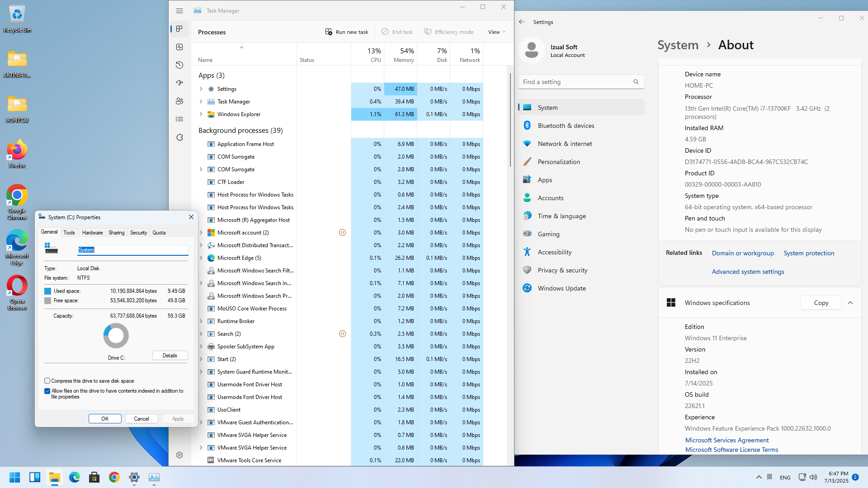Expand Microsoft account (2) process group
868x488 pixels.
click(201, 233)
